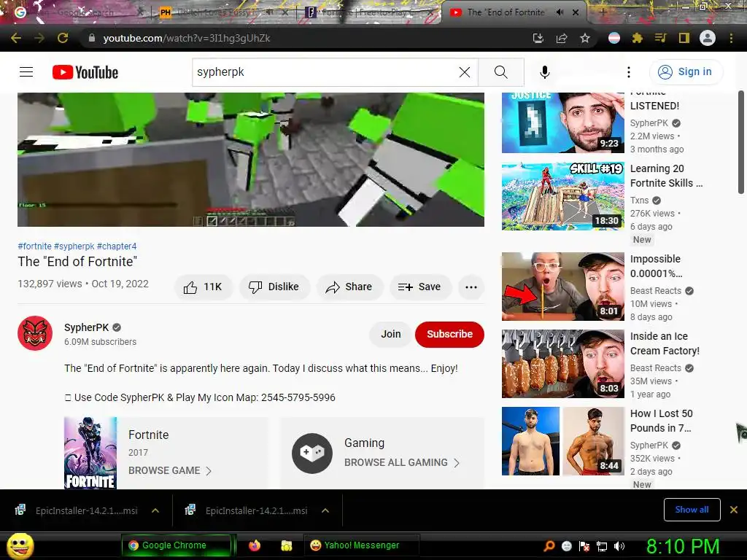Open How I Lost 50 Pounds thumbnail
747x560 pixels.
563,441
